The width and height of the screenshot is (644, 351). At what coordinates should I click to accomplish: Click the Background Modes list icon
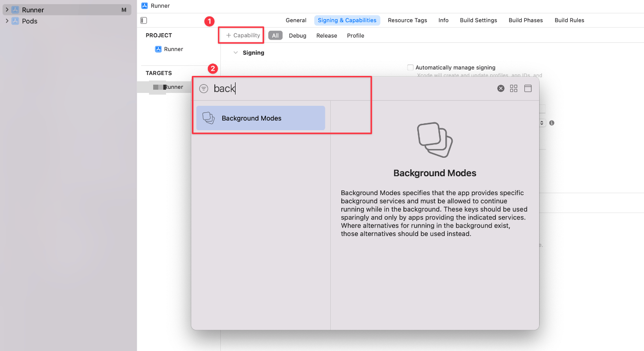pos(208,118)
